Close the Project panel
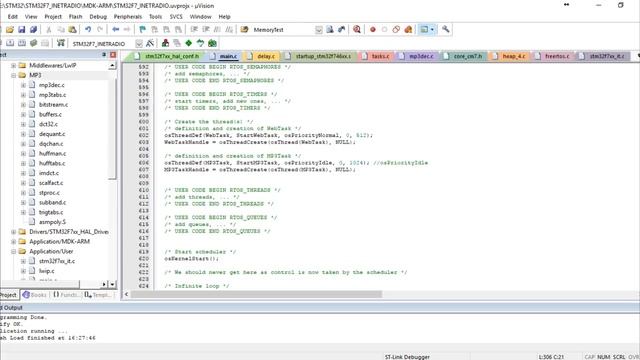This screenshot has width=640, height=360. coord(113,55)
